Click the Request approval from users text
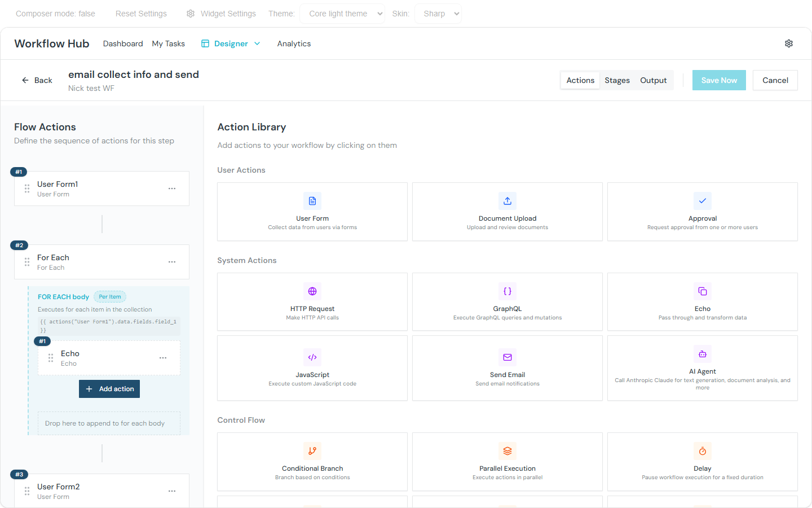 coord(703,227)
